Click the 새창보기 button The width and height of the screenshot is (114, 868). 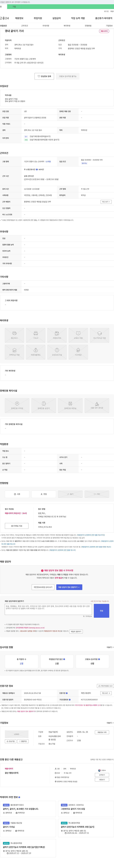tap(102, 780)
